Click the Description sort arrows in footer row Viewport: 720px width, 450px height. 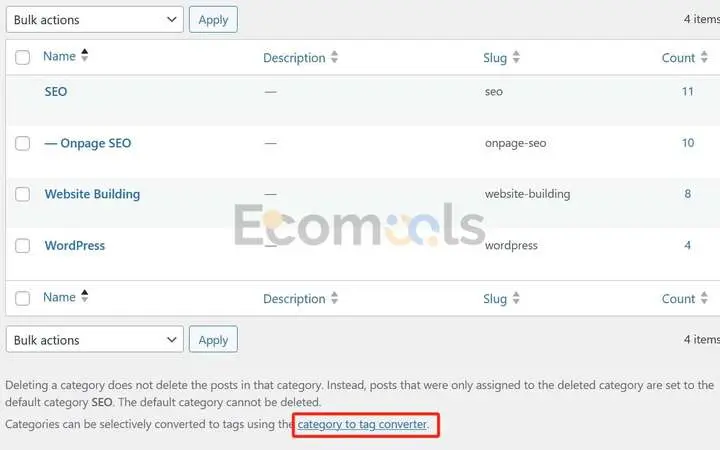tap(334, 298)
